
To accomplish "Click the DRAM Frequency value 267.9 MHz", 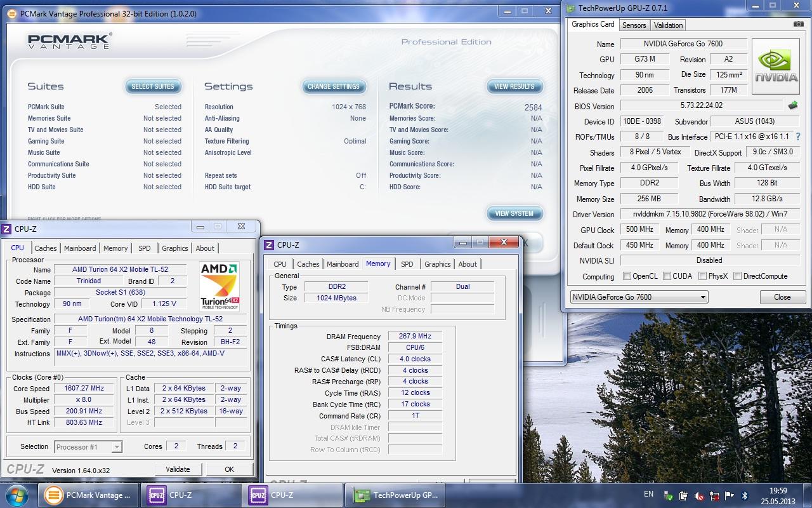I will click(415, 336).
